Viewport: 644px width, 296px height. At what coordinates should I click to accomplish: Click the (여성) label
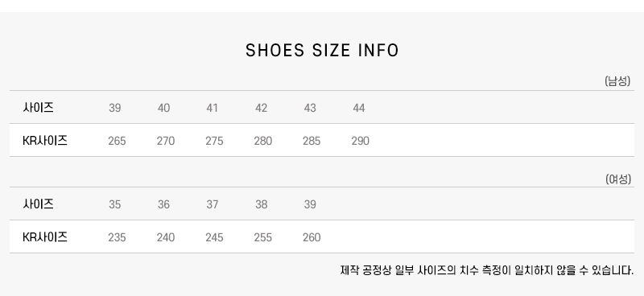[617, 179]
